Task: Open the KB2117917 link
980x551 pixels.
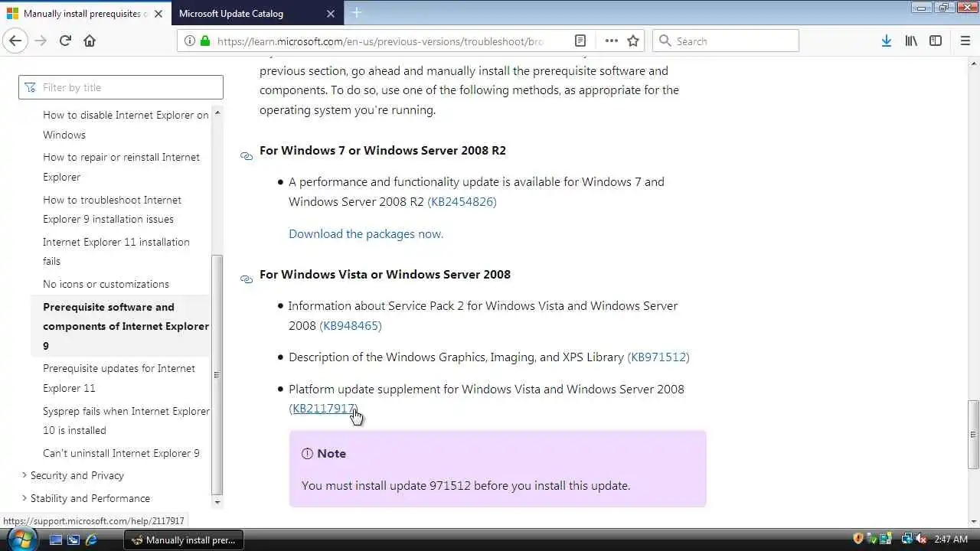Action: pyautogui.click(x=323, y=408)
